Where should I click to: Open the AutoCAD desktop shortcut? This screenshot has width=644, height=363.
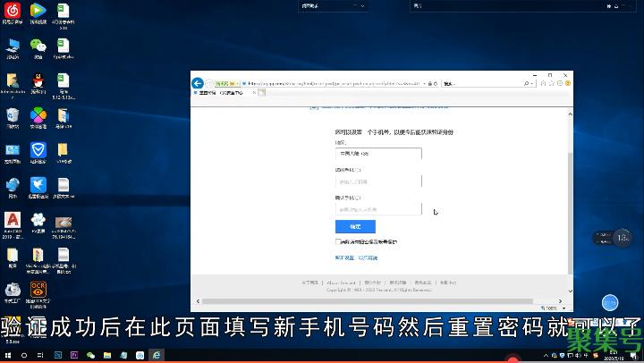[13, 221]
